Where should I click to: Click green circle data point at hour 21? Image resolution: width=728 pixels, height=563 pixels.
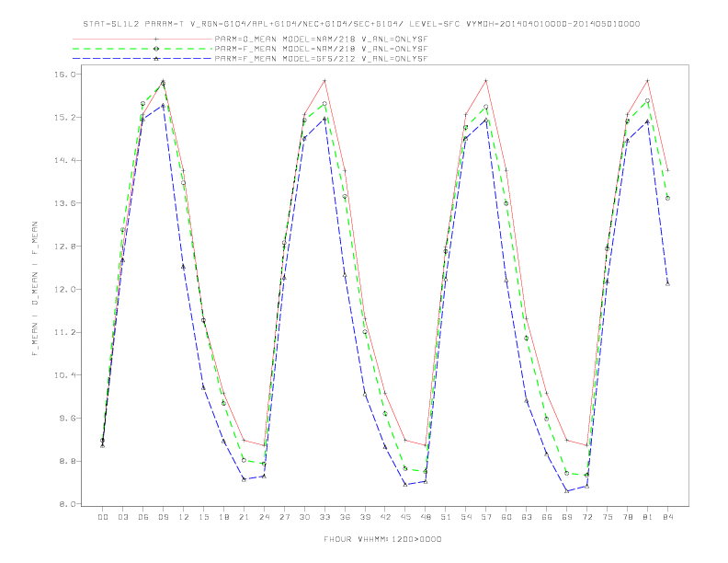(x=244, y=460)
